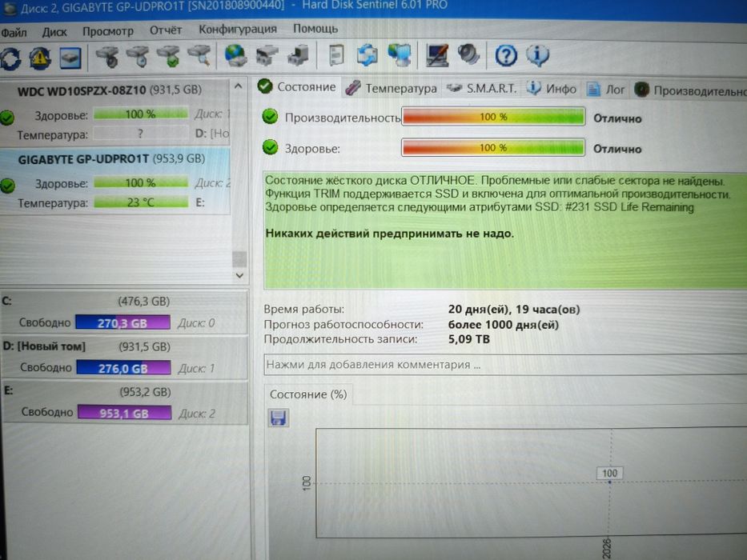This screenshot has height=560, width=747.
Task: Switch to the Состояние tab
Action: point(297,87)
